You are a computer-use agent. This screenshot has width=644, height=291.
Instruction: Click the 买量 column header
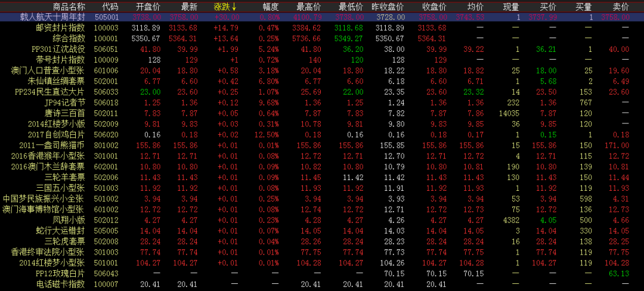coord(584,7)
